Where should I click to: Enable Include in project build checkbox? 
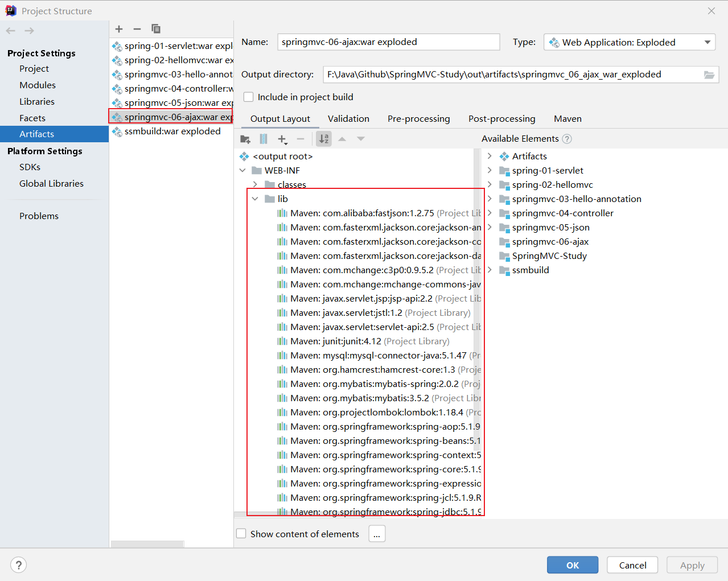[x=249, y=97]
